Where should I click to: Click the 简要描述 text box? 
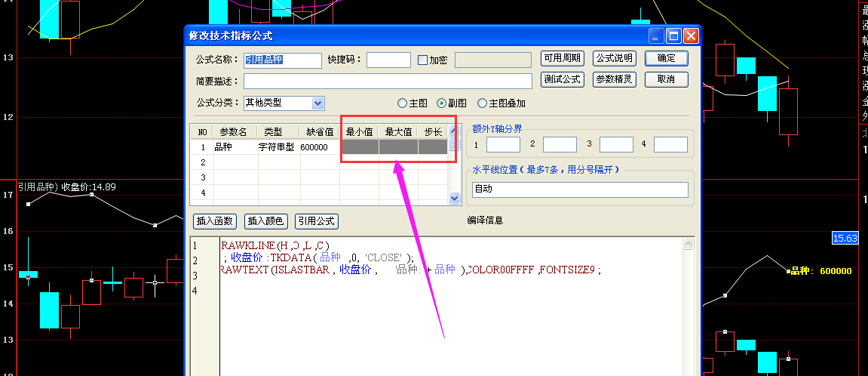[x=388, y=81]
